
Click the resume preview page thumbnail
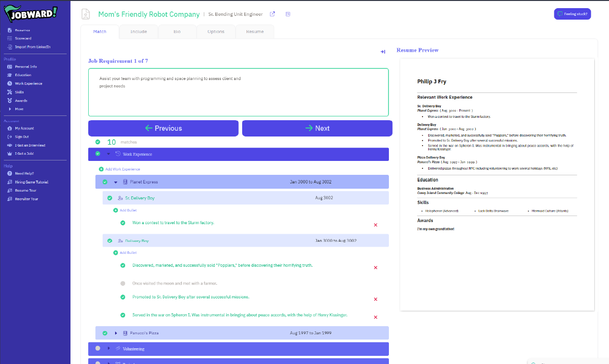tap(497, 184)
